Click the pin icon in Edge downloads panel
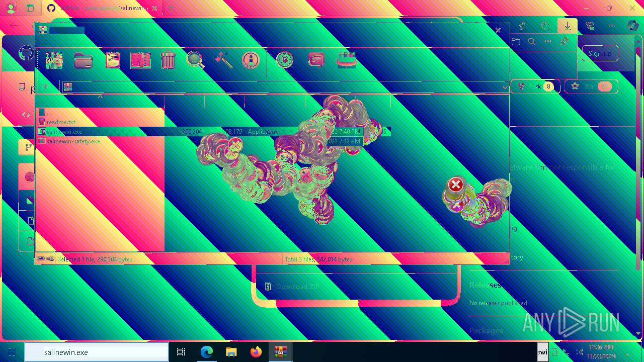The height and width of the screenshot is (362, 644). tap(564, 42)
